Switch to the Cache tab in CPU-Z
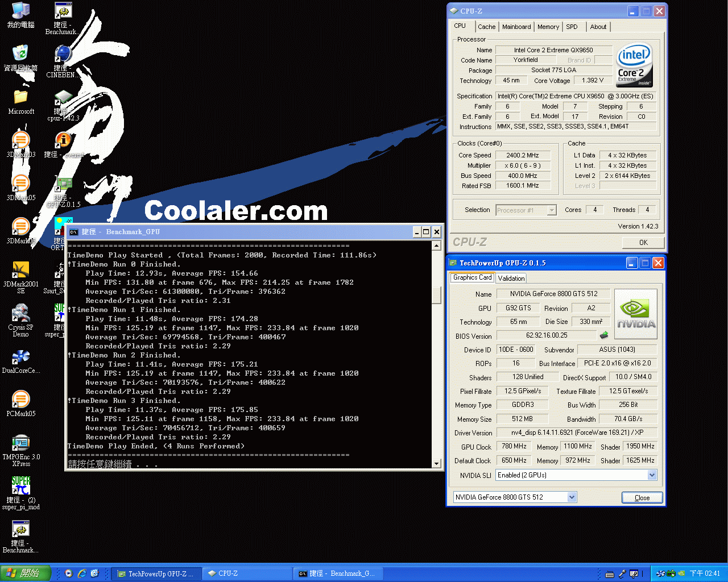This screenshot has height=582, width=728. point(486,27)
